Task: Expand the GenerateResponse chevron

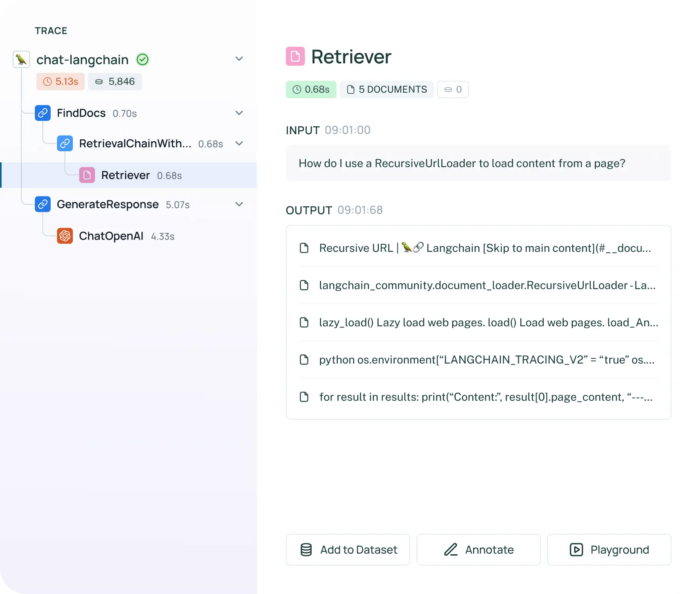Action: [239, 204]
